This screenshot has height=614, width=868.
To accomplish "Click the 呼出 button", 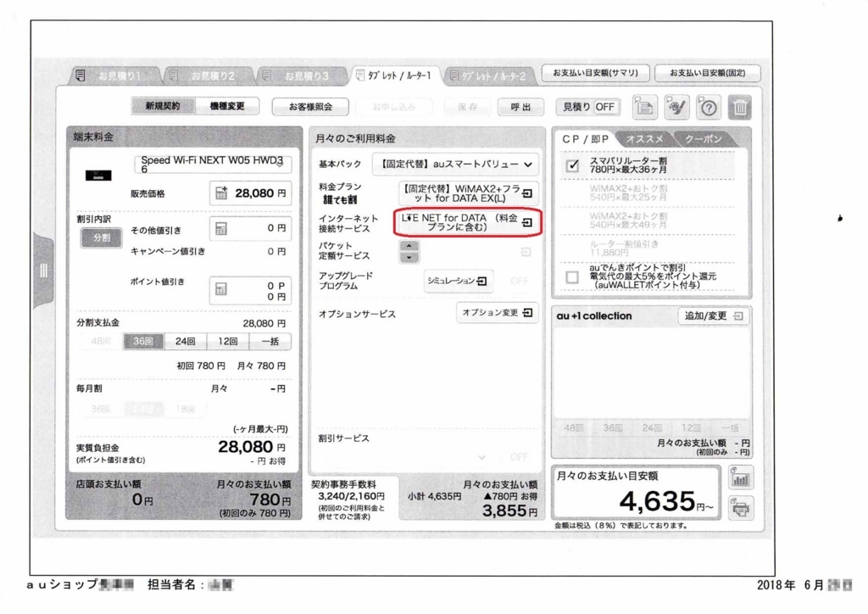I will tap(520, 107).
